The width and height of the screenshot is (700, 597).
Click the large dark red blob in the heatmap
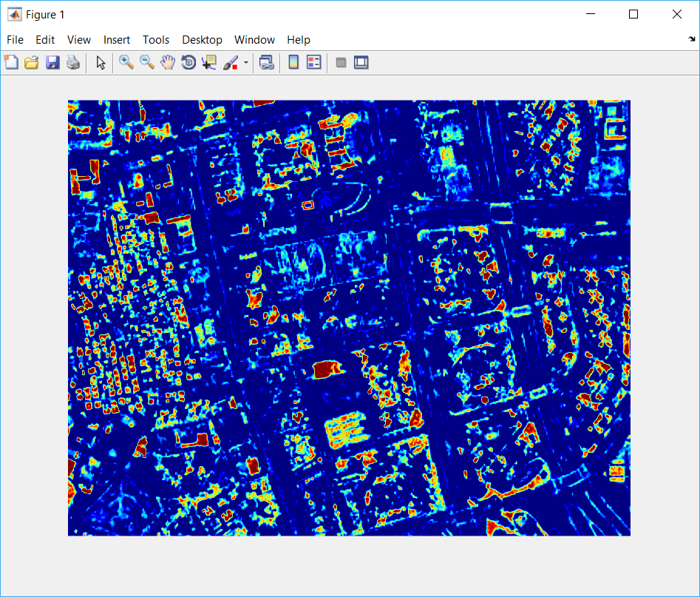[x=327, y=370]
